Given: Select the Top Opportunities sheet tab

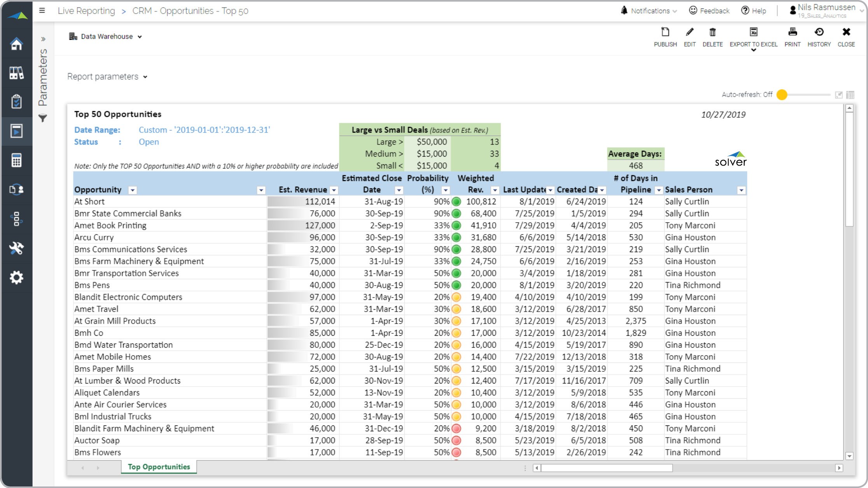Looking at the screenshot, I should click(159, 467).
